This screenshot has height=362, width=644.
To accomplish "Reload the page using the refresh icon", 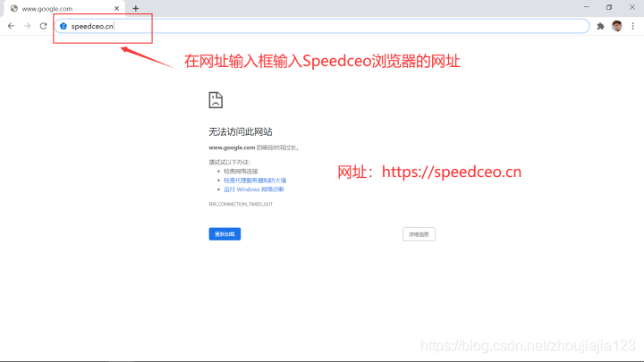I will point(43,26).
